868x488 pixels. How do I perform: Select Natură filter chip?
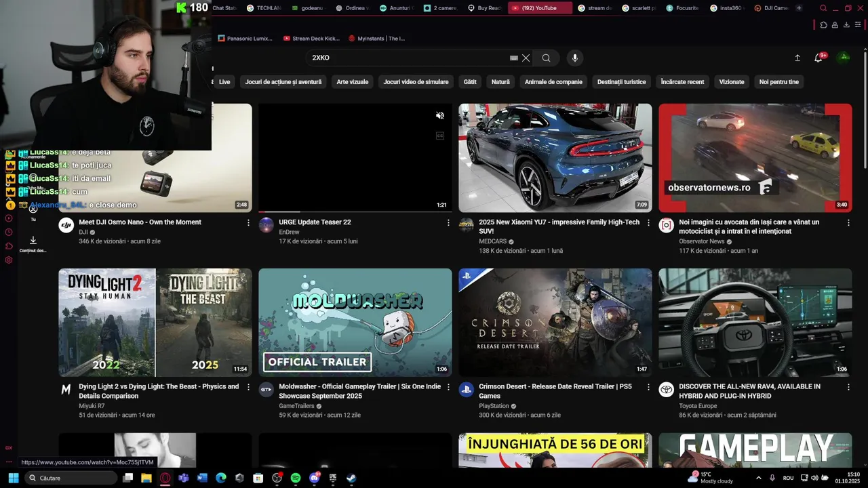[x=500, y=82]
